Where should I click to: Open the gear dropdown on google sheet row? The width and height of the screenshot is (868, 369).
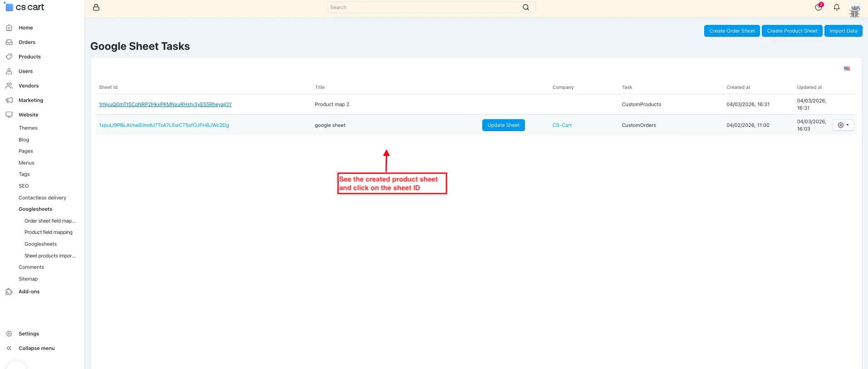(843, 125)
